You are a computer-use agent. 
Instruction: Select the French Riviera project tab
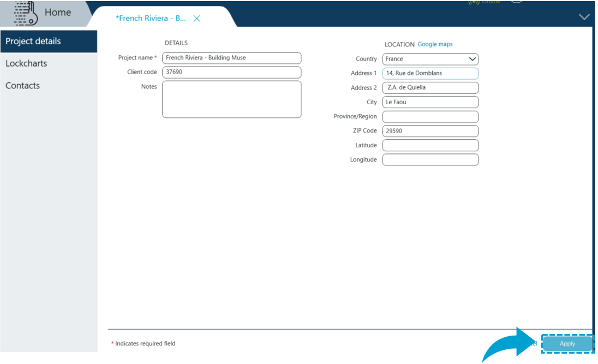point(151,18)
